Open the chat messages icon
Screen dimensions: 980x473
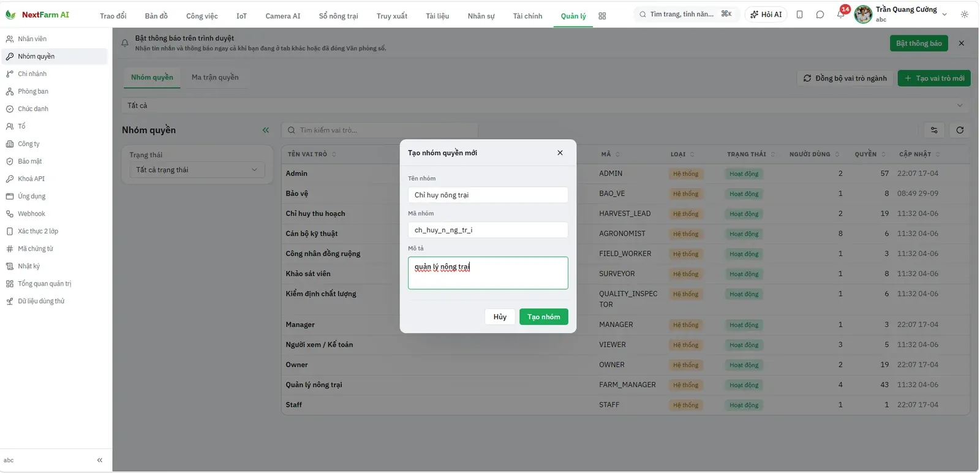click(820, 14)
